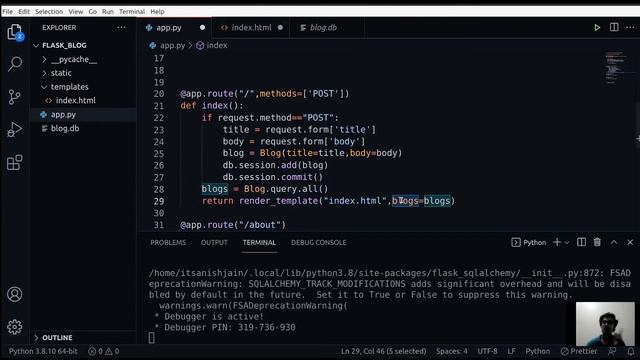640x360 pixels.
Task: Open Explorer views and more actions ellipsis
Action: click(122, 27)
